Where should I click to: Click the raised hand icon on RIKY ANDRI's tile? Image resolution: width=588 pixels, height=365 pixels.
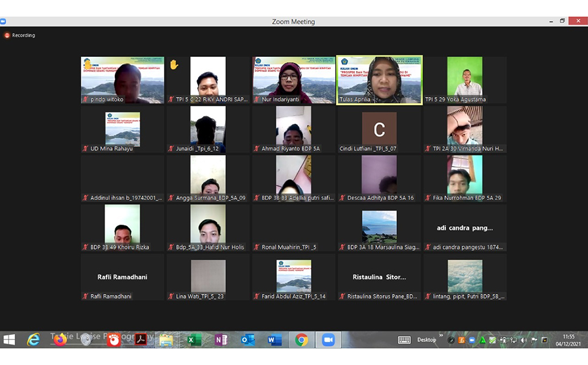tap(174, 65)
